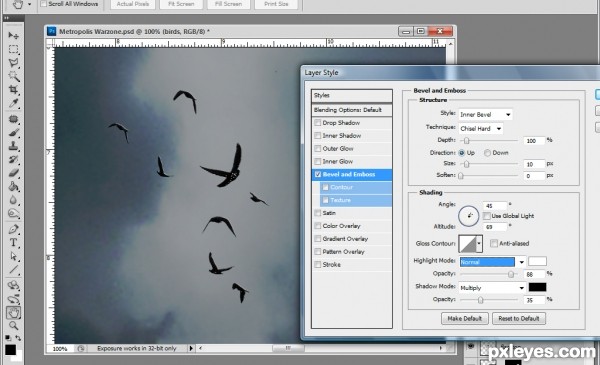The image size is (600, 365).
Task: Enable the Scroll All Windows checkbox
Action: (43, 4)
